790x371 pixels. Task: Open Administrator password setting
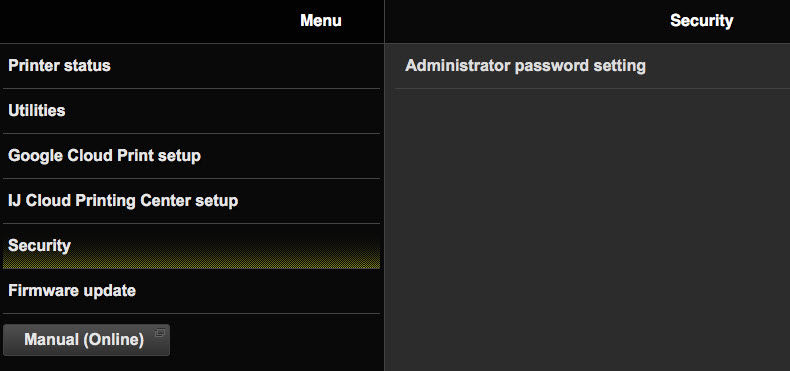tap(592, 66)
